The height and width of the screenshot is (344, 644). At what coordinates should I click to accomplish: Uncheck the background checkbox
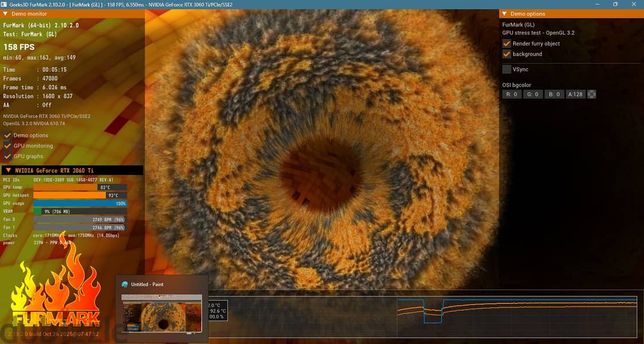click(x=507, y=54)
